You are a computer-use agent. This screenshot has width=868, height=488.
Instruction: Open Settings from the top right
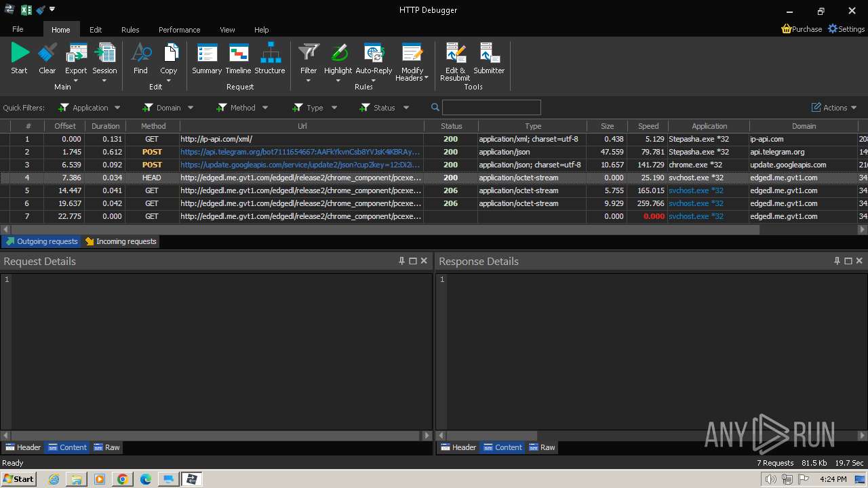pos(846,29)
